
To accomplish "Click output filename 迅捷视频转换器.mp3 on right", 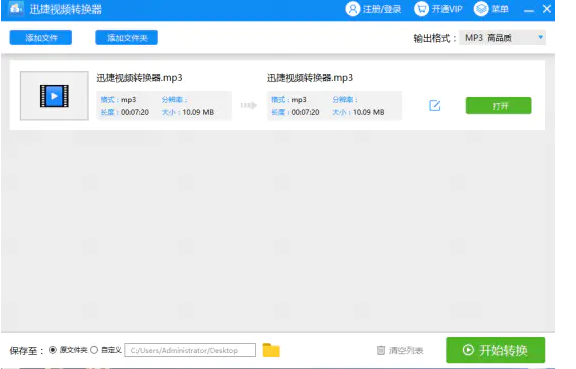I will pyautogui.click(x=310, y=78).
